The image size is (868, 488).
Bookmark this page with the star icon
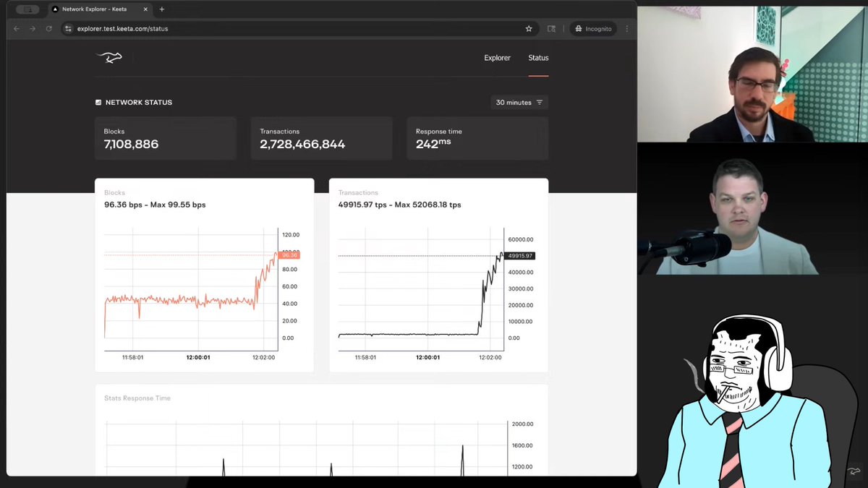(x=529, y=28)
